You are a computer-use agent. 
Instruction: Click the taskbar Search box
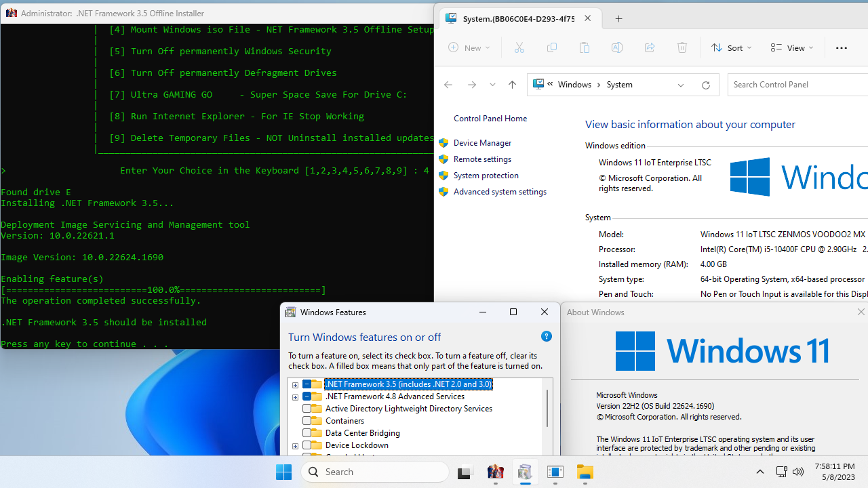tap(375, 472)
